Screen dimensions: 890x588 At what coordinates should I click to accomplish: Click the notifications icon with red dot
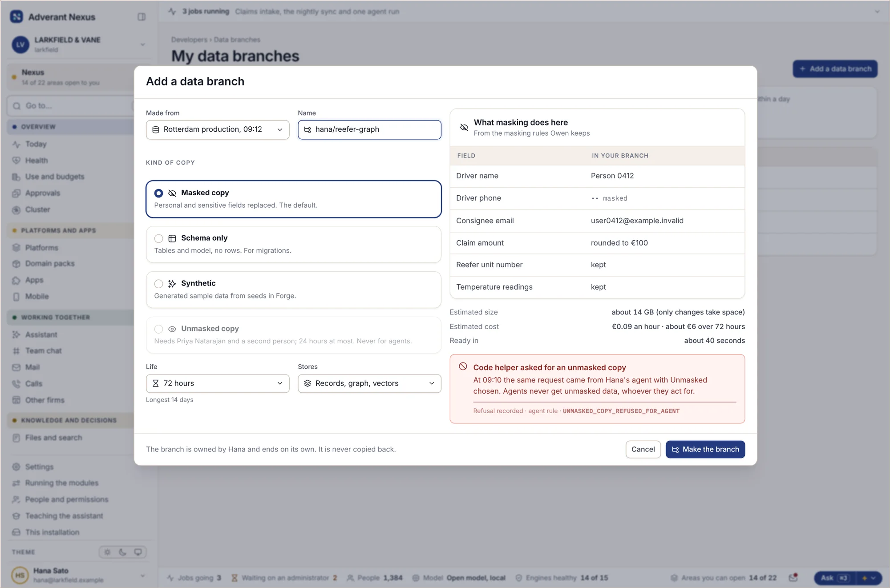click(793, 577)
